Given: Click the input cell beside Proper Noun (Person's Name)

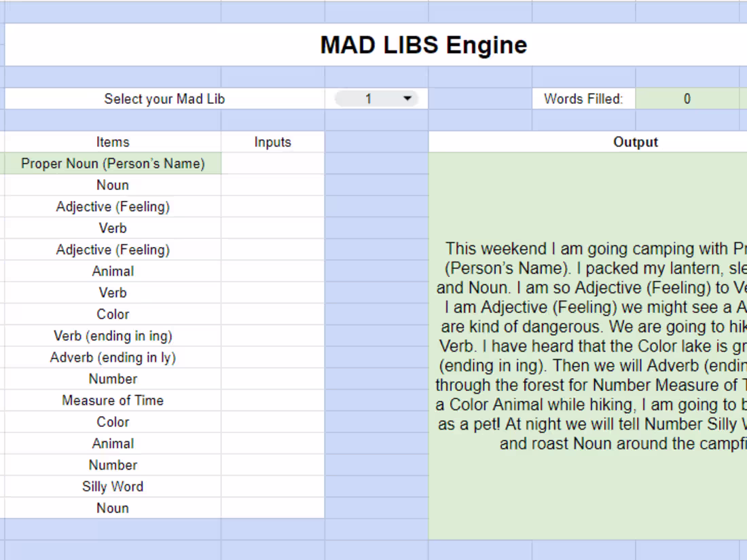Looking at the screenshot, I should (x=272, y=163).
